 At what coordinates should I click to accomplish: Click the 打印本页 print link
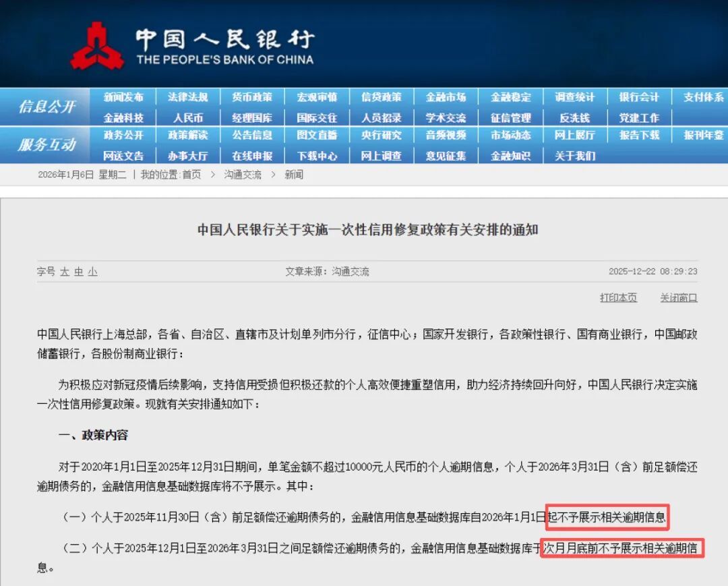[618, 297]
